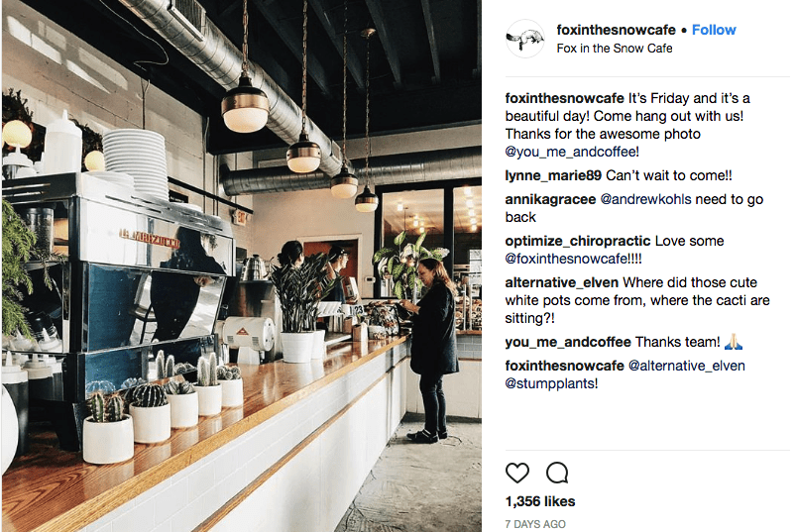Visit the @you_me_andcoffee mention in the caption
Viewport: 796px width, 532px height.
(572, 152)
